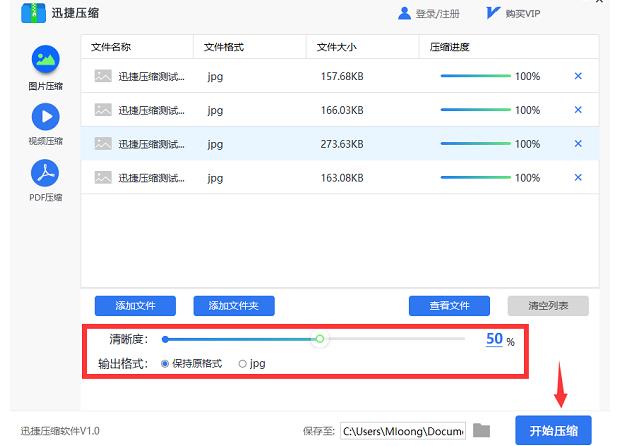This screenshot has width=624, height=446.
Task: Clear the list with 清空列表
Action: (x=548, y=306)
